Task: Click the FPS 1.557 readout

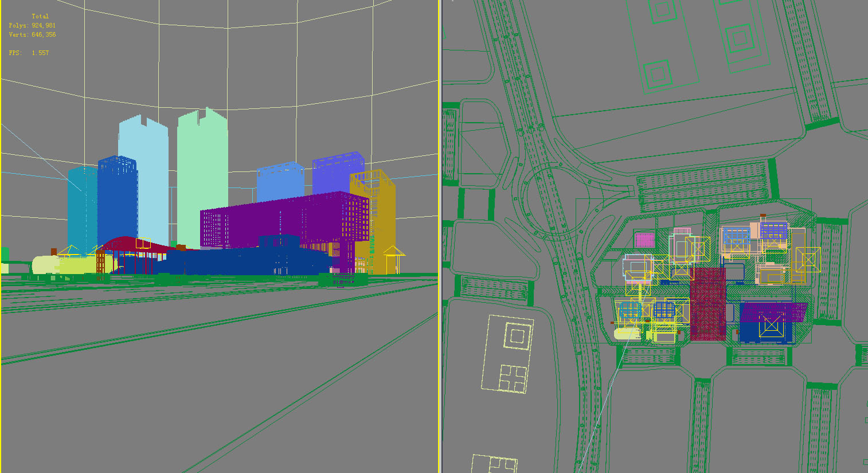Action: [x=29, y=53]
